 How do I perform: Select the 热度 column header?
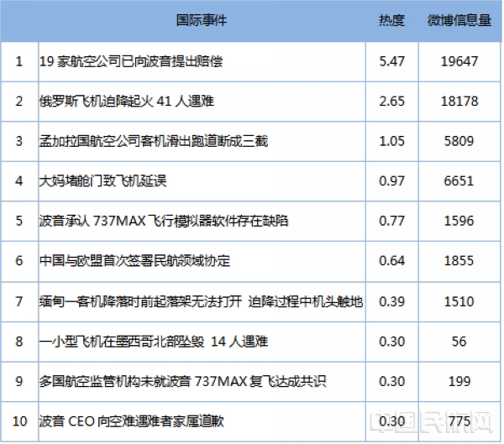[x=391, y=19]
